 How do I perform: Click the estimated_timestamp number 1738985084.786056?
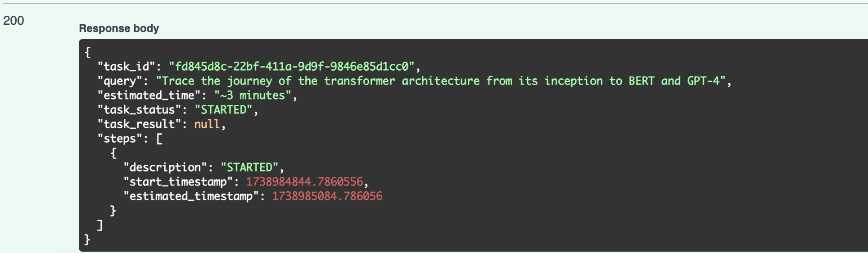pos(327,196)
